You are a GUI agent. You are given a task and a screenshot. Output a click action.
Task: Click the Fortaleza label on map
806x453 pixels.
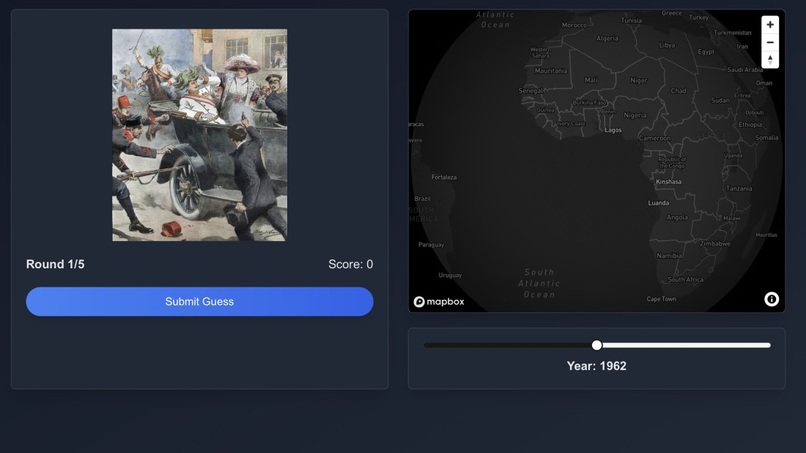pos(444,177)
